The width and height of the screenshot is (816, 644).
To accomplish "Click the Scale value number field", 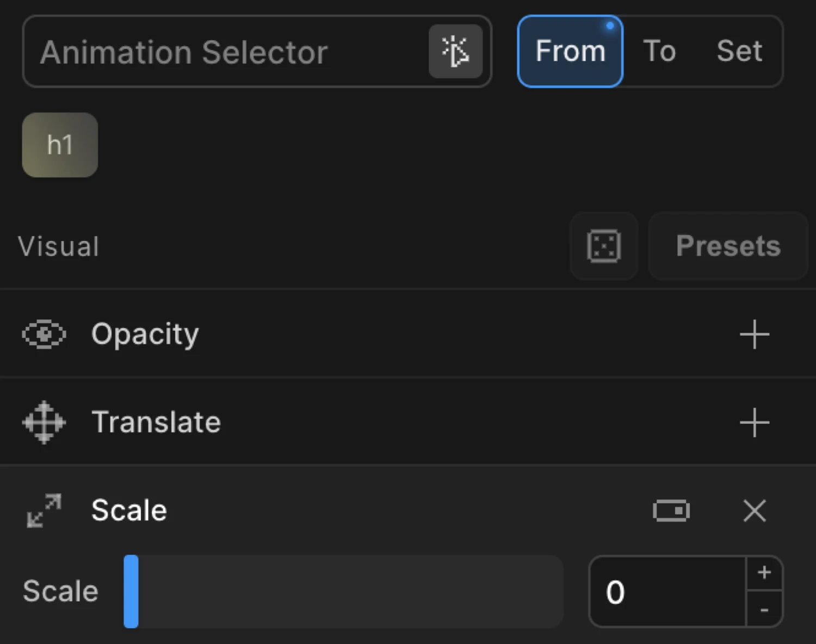I will tap(667, 592).
